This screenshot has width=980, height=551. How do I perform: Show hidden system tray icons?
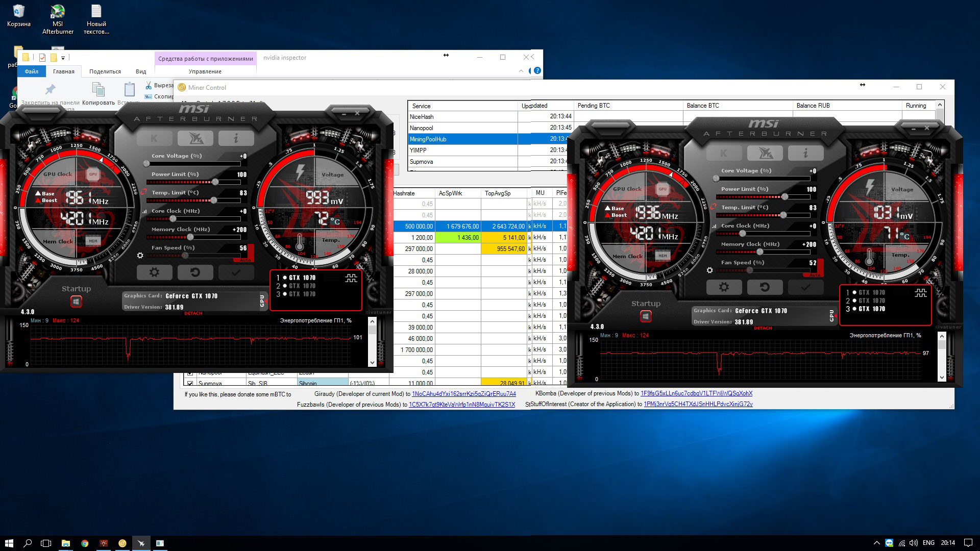876,543
